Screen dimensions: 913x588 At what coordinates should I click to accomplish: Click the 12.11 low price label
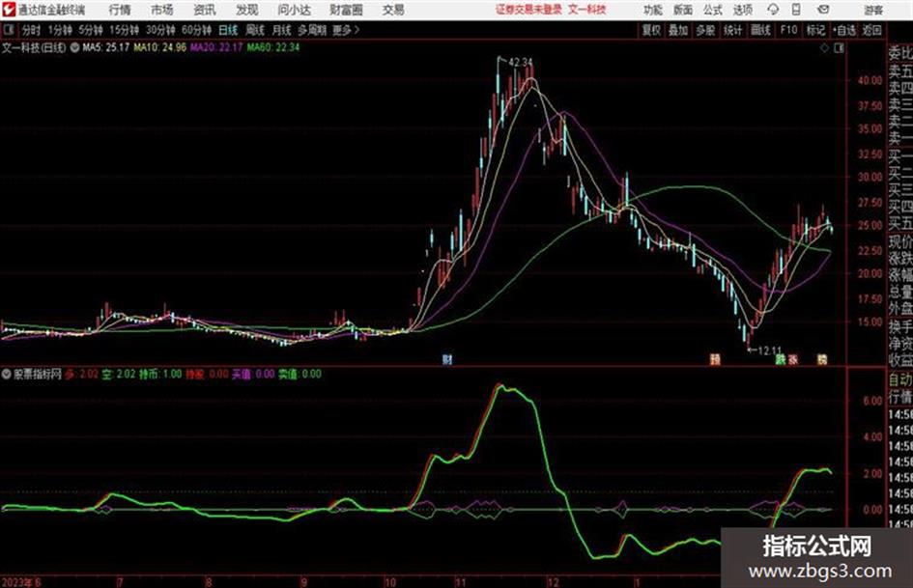[770, 350]
